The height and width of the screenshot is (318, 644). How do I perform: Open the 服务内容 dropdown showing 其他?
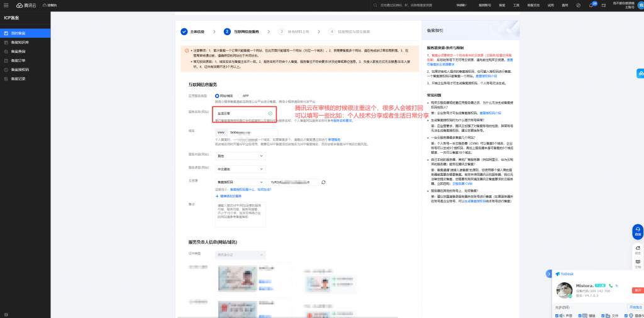coord(240,156)
